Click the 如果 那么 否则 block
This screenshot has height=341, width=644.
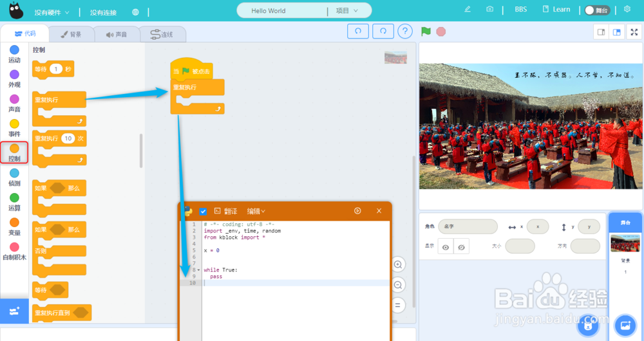coord(59,249)
